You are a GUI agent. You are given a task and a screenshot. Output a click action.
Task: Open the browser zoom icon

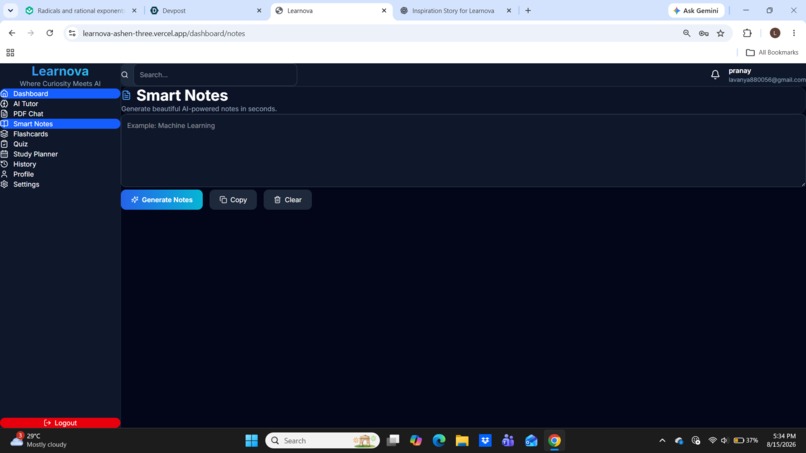click(x=686, y=33)
